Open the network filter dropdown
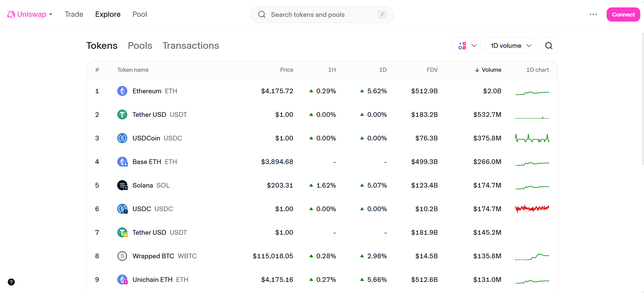 (x=466, y=45)
